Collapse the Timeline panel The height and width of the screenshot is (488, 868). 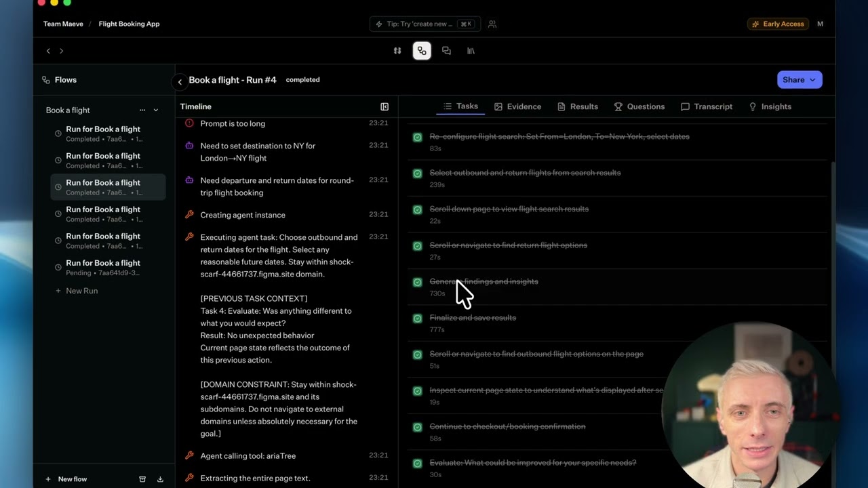pyautogui.click(x=384, y=106)
